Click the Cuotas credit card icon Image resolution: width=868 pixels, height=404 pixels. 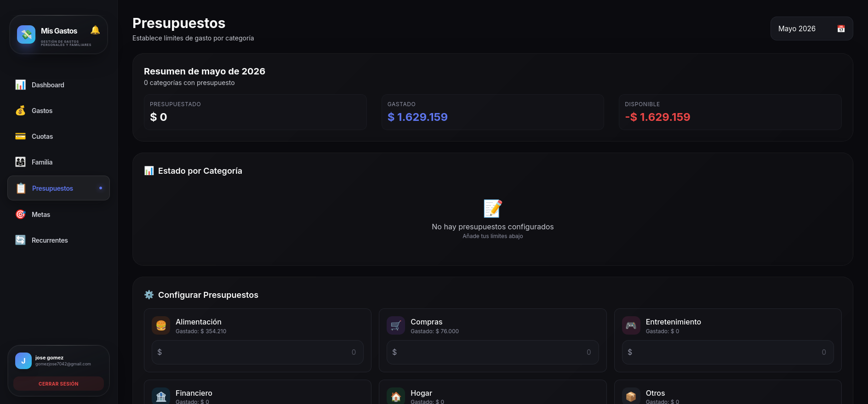coord(21,137)
